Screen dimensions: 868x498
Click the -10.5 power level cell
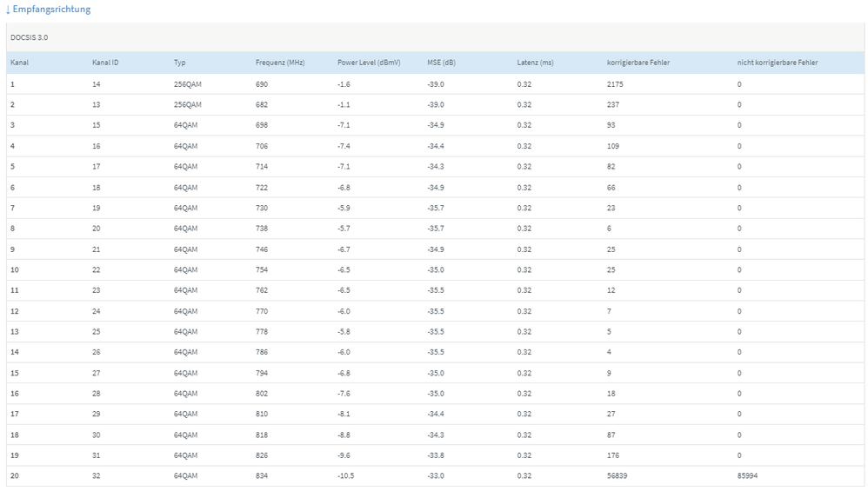click(x=345, y=475)
